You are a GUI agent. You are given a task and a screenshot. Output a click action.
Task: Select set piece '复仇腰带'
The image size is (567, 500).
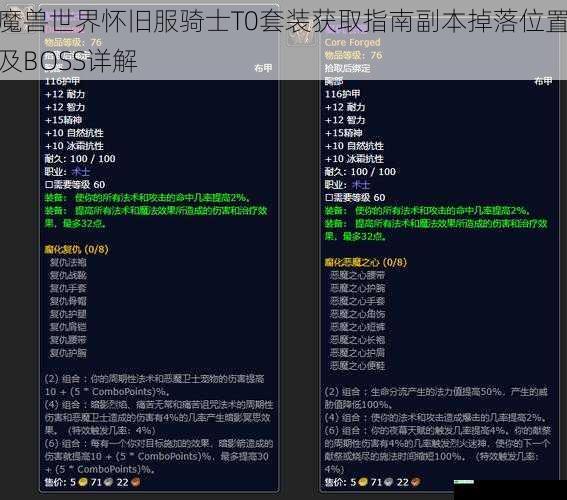(68, 340)
